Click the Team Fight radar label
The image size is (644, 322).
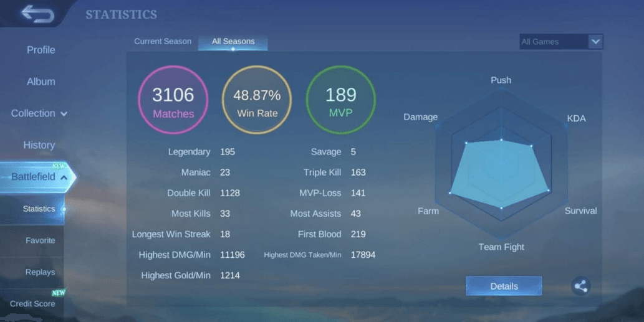coord(501,247)
